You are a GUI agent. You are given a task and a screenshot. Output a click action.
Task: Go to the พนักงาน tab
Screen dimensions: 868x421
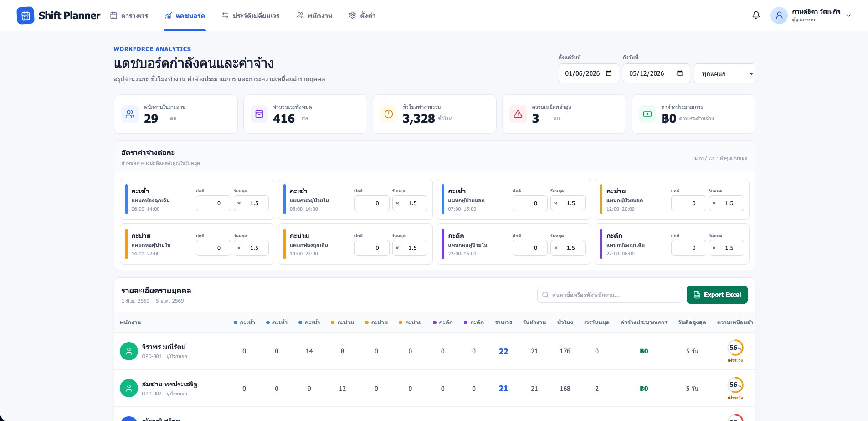click(x=314, y=16)
